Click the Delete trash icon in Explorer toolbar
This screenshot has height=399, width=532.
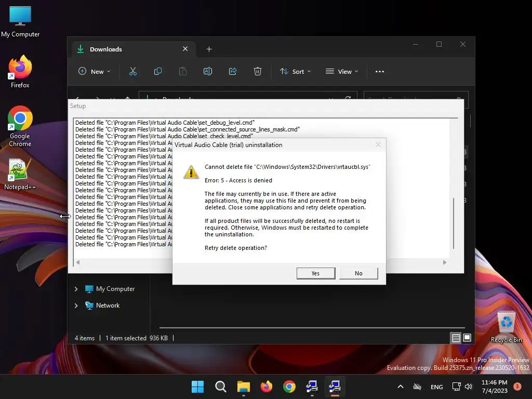coord(258,72)
